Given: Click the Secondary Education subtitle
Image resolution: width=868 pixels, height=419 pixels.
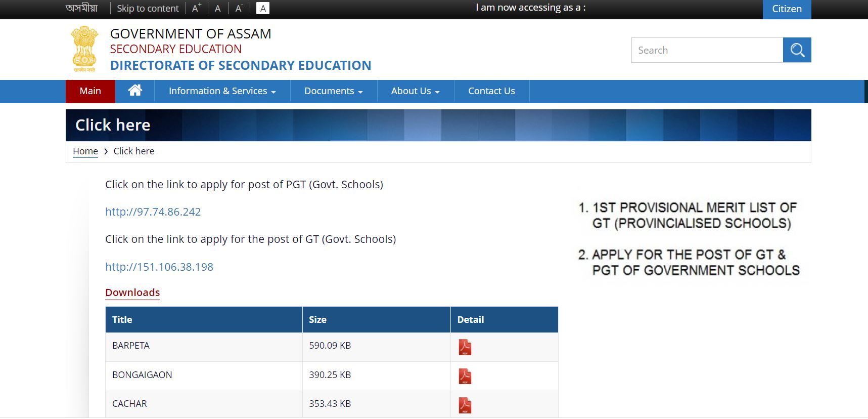Looking at the screenshot, I should coord(176,49).
